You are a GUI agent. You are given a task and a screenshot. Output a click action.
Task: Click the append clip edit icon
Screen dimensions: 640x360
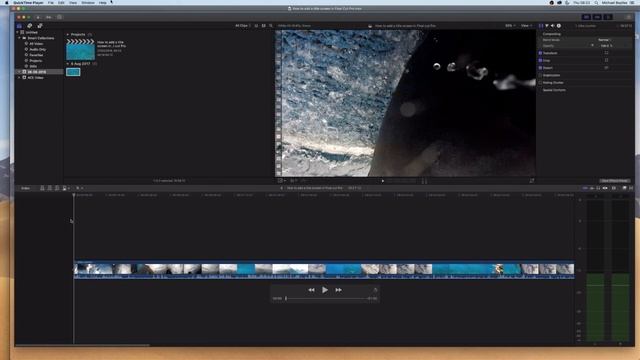tap(57, 188)
